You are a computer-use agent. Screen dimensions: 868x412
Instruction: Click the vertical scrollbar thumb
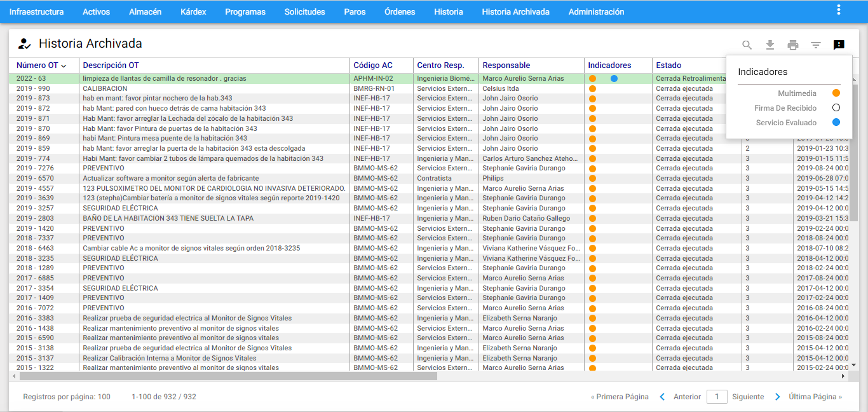(854, 153)
